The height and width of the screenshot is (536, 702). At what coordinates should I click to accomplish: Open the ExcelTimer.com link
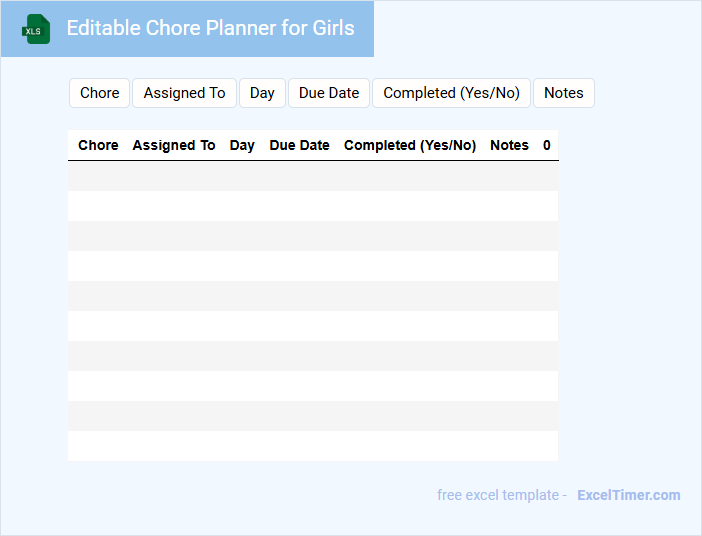(628, 495)
